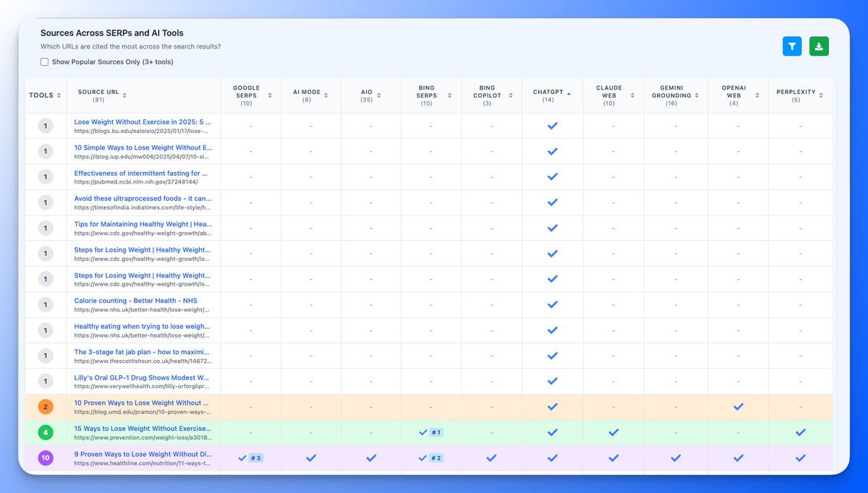Viewport: 868px width, 493px height.
Task: Click the '# 2' rank badge
Action: 436,458
